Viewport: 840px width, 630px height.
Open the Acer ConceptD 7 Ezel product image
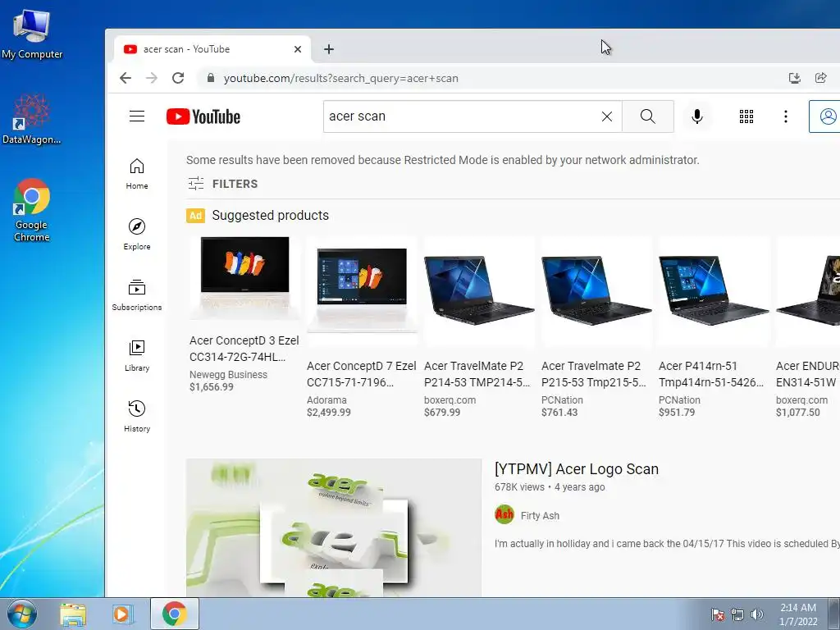click(x=362, y=290)
